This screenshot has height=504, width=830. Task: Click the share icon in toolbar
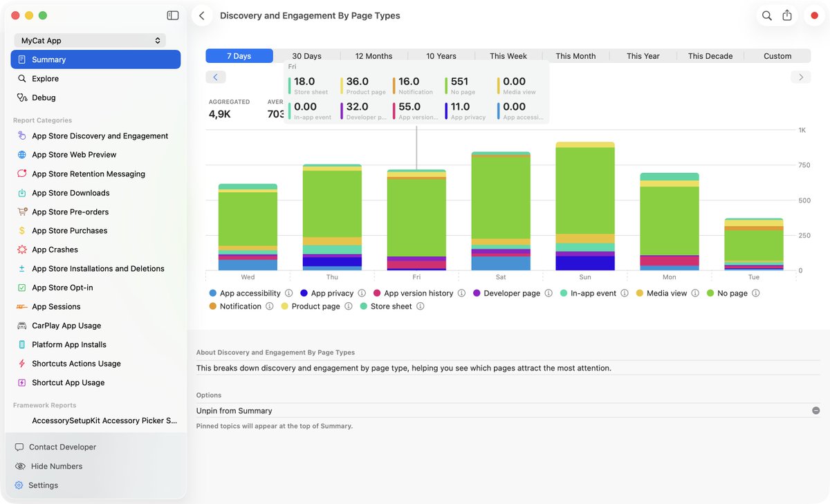point(787,15)
